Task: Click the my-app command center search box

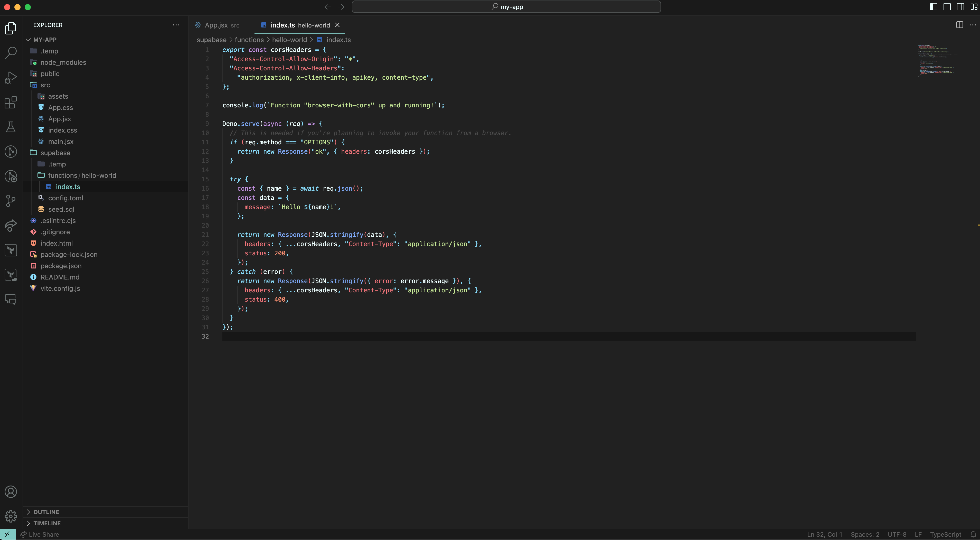Action: click(506, 7)
